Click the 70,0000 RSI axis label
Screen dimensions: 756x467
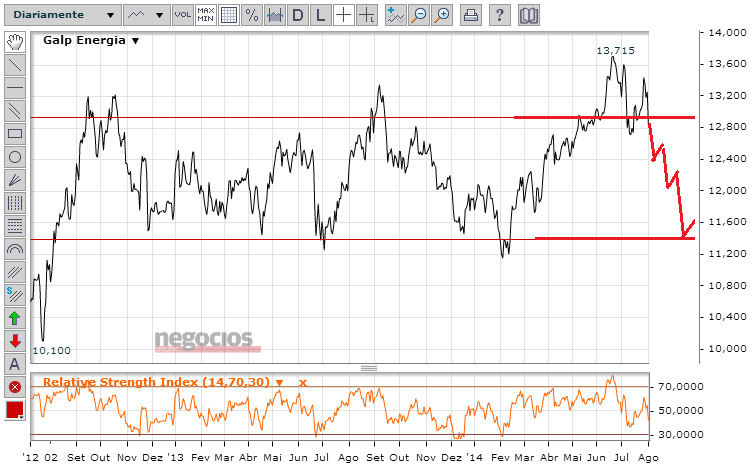click(x=681, y=387)
